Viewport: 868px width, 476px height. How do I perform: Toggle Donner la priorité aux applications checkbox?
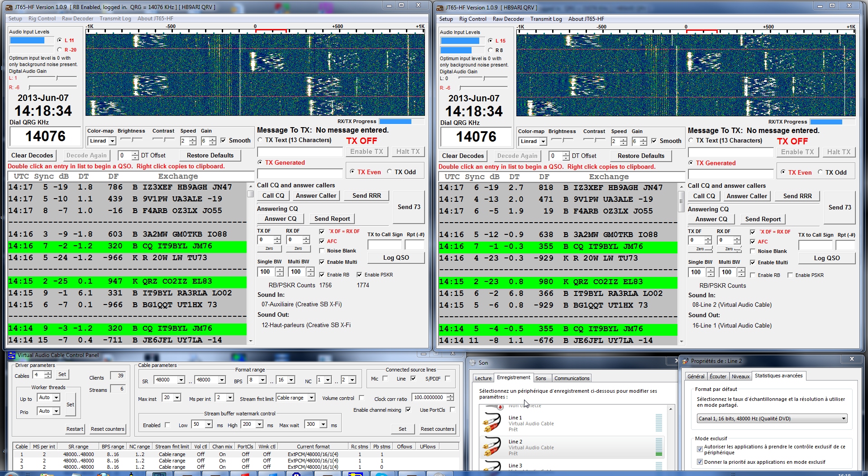(700, 462)
